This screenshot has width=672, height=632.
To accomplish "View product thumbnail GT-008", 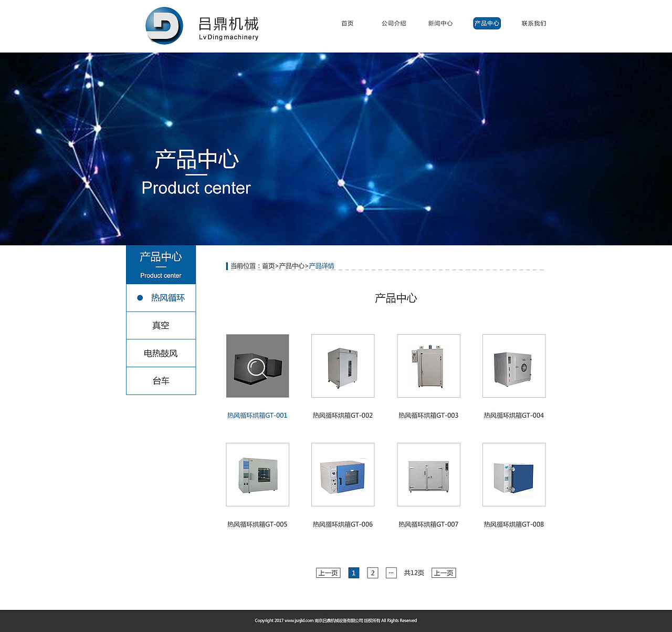I will (514, 474).
